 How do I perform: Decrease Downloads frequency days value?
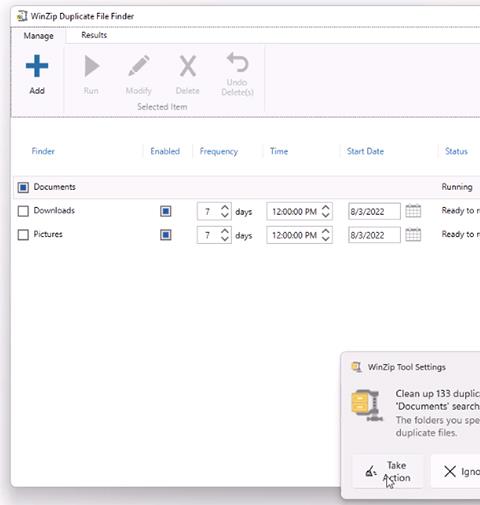coord(225,215)
